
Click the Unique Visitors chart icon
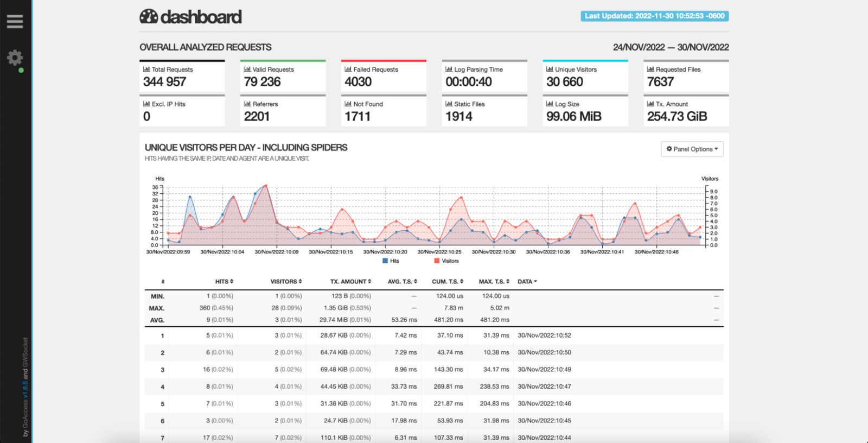coord(550,69)
